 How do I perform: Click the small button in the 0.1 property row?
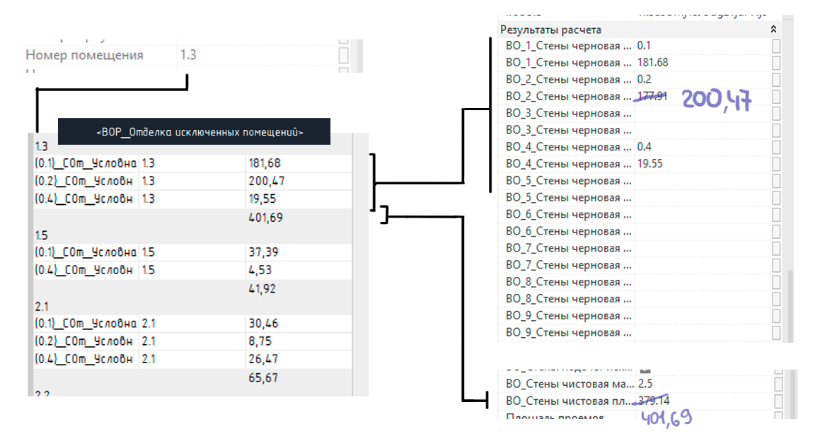[776, 46]
